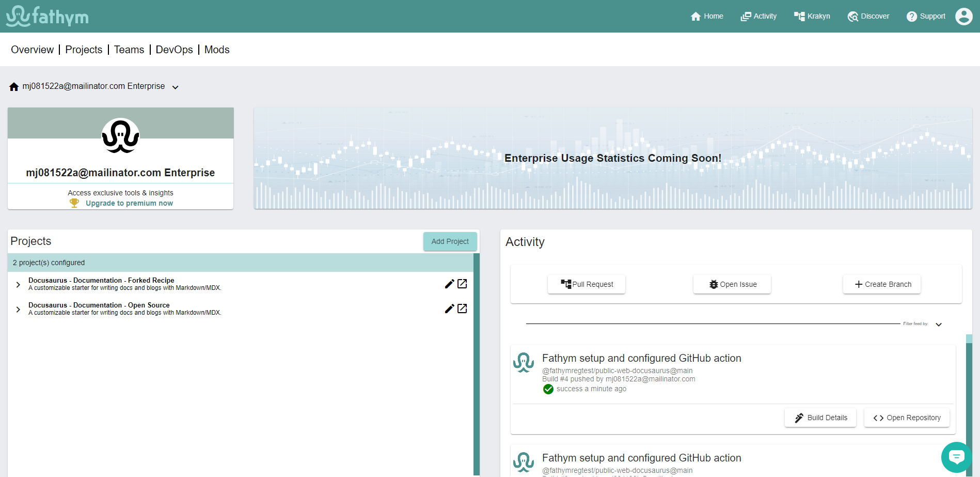Screen dimensions: 980x477
Task: Click the trophy icon for premium upgrade
Action: (74, 203)
